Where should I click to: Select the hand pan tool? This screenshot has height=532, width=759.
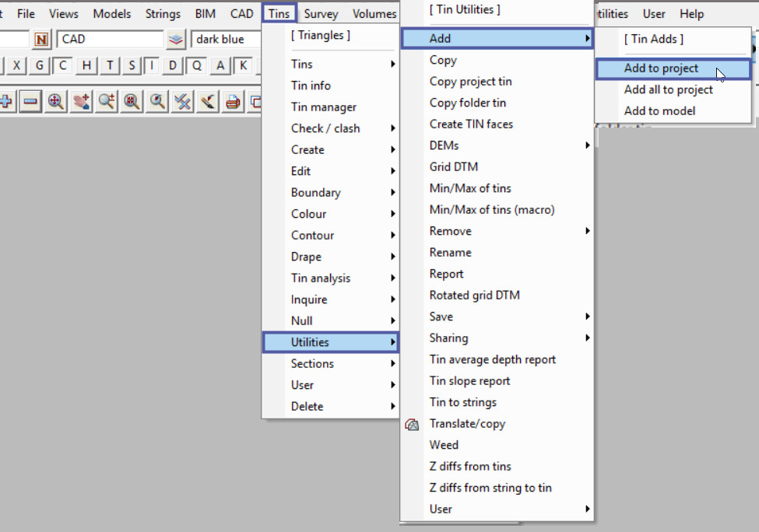80,101
